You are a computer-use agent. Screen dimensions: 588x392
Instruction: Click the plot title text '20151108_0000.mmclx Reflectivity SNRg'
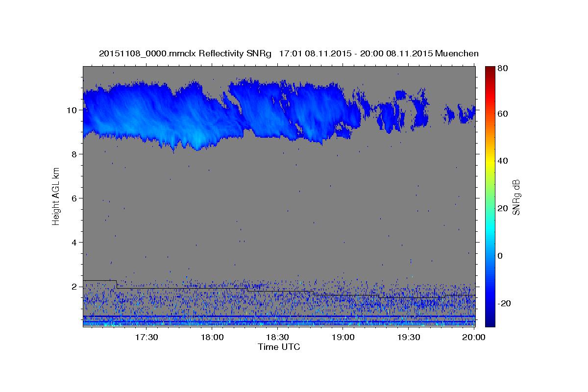point(185,53)
